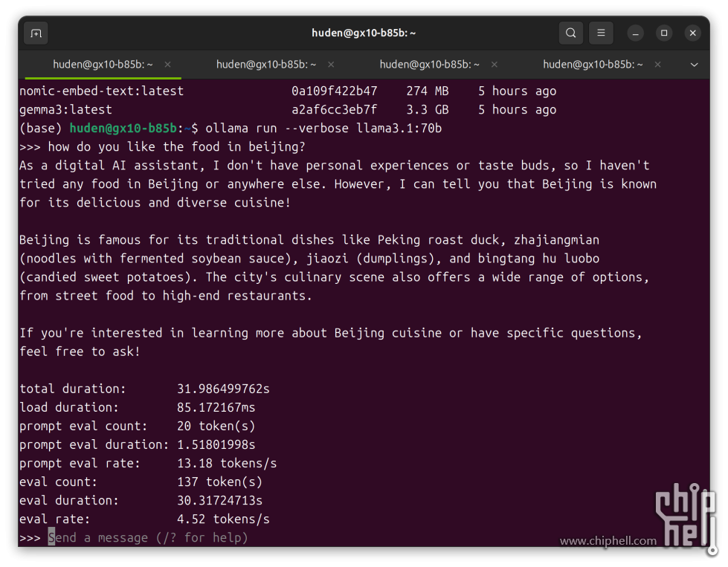Close the fourth terminal tab

[657, 65]
